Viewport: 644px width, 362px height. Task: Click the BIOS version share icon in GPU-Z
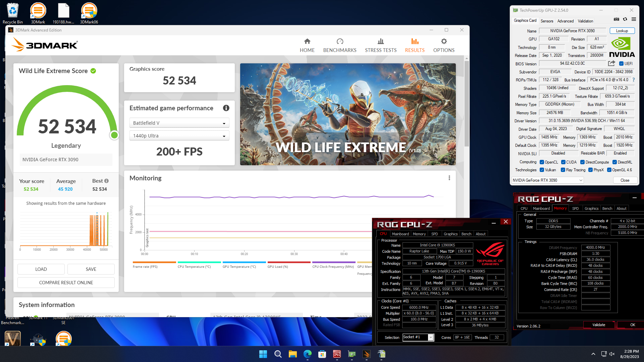coord(611,63)
